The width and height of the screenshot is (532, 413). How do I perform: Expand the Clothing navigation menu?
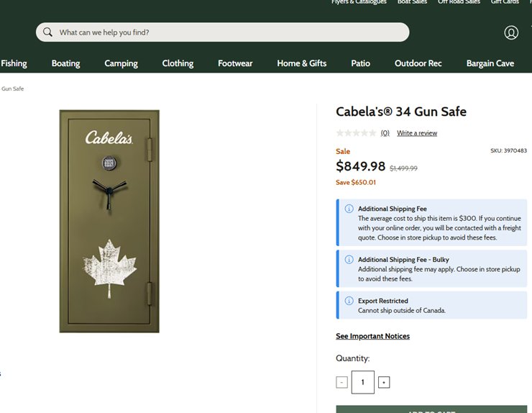click(x=178, y=63)
